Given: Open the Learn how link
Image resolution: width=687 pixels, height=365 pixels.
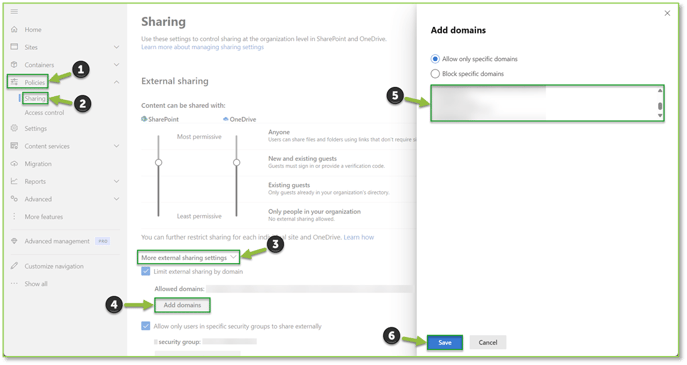Looking at the screenshot, I should [x=359, y=237].
